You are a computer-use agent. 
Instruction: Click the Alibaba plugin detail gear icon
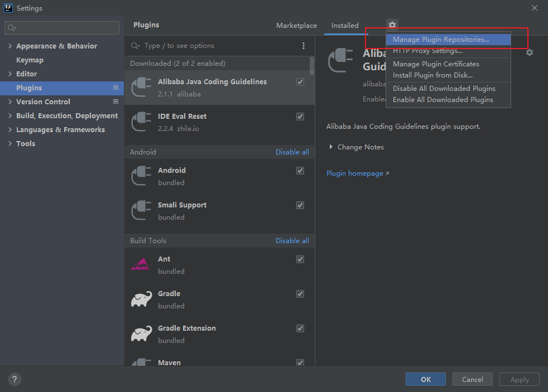coord(530,52)
